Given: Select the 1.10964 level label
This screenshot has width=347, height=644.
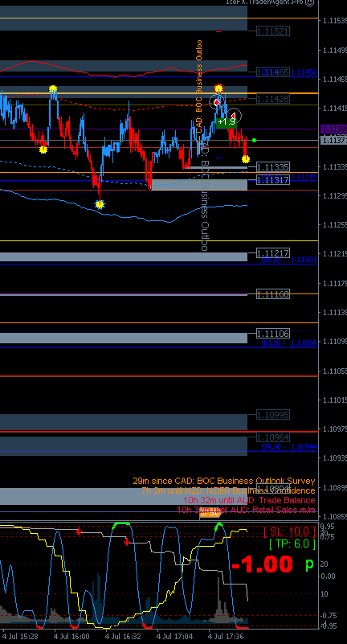Looking at the screenshot, I should click(x=273, y=437).
